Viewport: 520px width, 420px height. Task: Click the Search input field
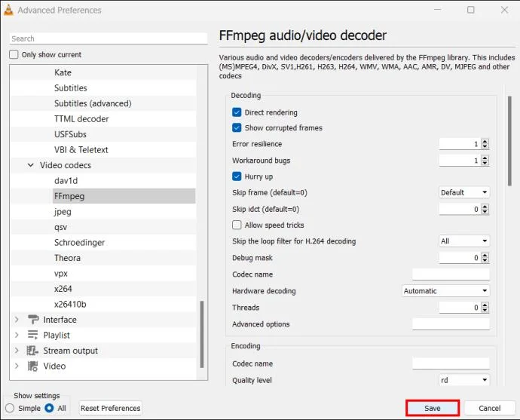tap(109, 38)
